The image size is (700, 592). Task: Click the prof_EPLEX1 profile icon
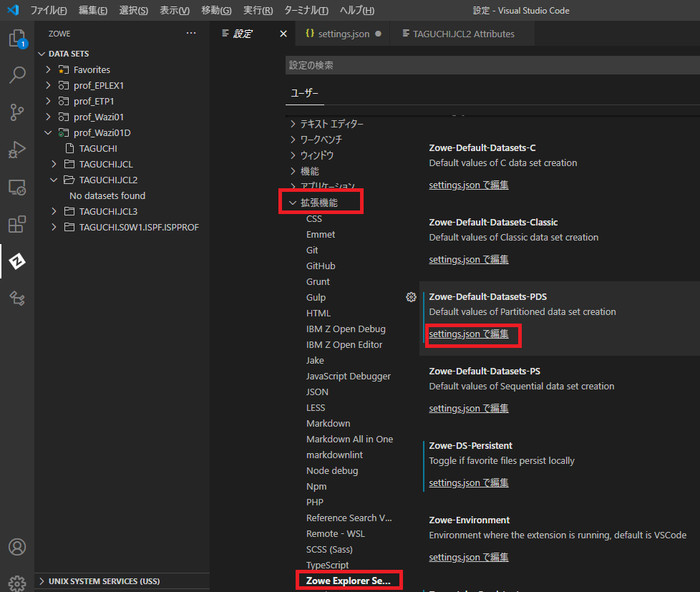click(64, 85)
